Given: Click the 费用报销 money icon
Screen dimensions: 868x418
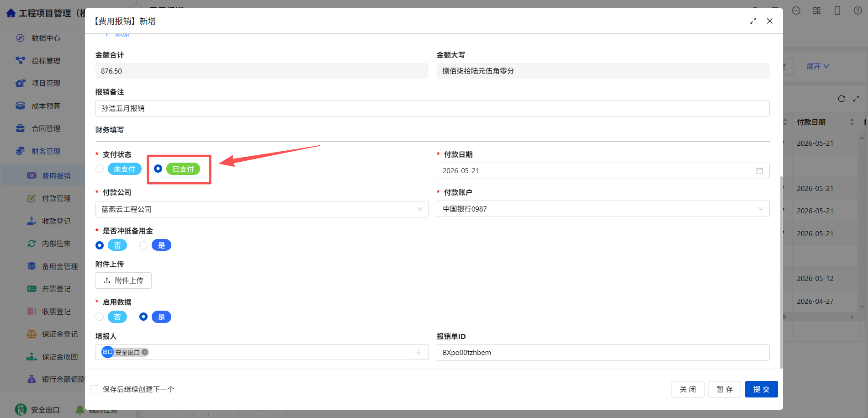Looking at the screenshot, I should click(x=32, y=175).
